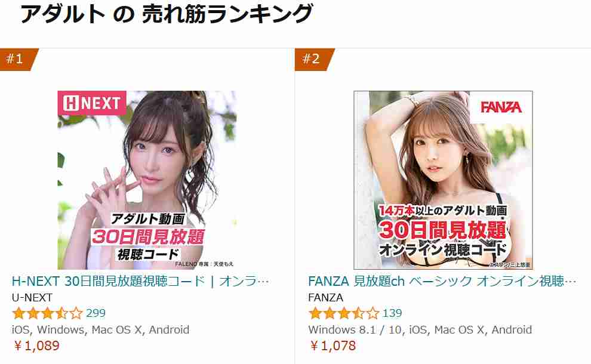Click the FANZA seller name below title
Viewport: 591px width, 364px height.
coord(326,298)
